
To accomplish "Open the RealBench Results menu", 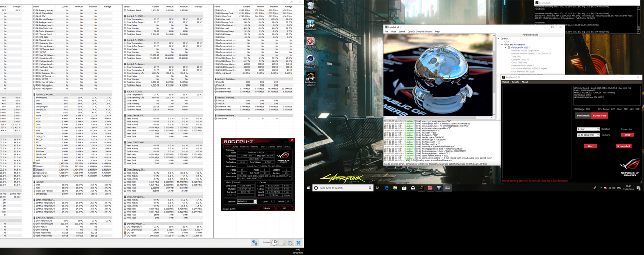I will 515,82.
